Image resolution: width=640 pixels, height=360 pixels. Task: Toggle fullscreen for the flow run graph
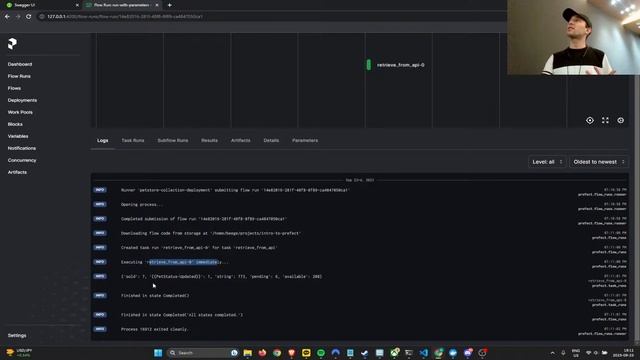point(605,120)
